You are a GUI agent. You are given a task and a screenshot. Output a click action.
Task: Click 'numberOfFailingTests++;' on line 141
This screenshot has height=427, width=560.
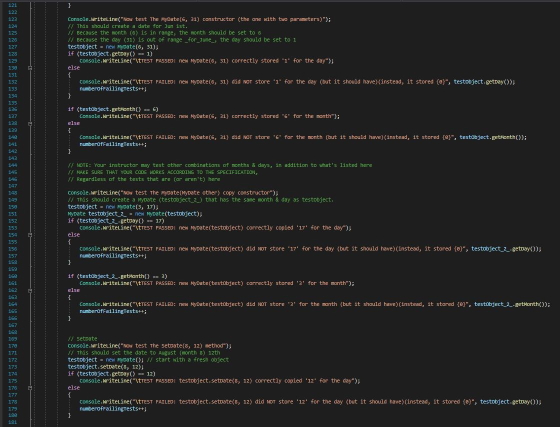[x=113, y=145]
